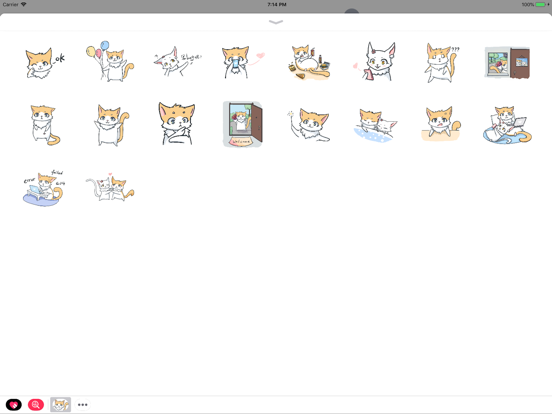Choose the white cat with scribbled text sticker
This screenshot has width=552, height=414.
tap(177, 61)
